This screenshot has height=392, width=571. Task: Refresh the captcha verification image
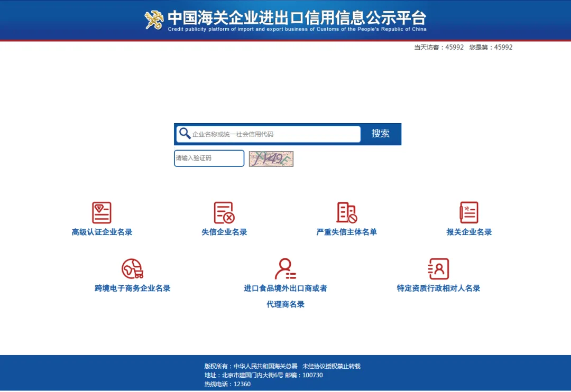pyautogui.click(x=271, y=158)
